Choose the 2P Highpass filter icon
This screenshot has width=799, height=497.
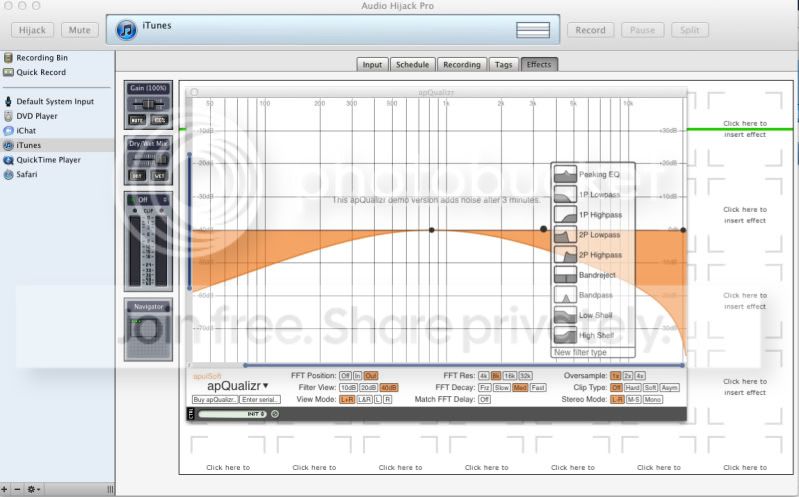(x=565, y=254)
